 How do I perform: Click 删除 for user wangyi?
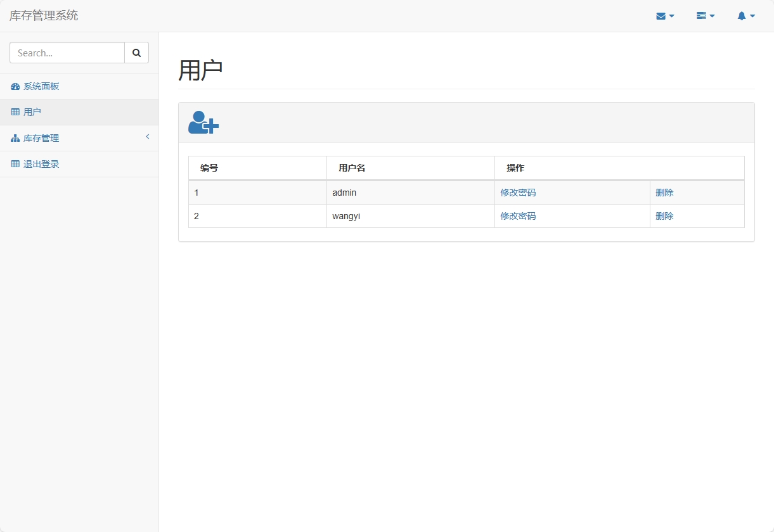click(x=664, y=216)
